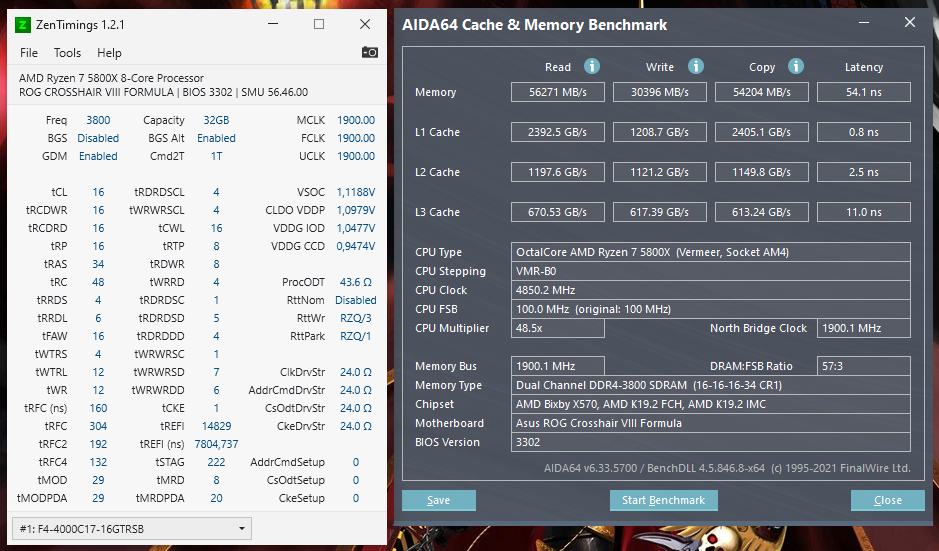Expand the F4-4000C17-16GTRSB module dropdown
Image resolution: width=939 pixels, height=551 pixels.
(132, 529)
